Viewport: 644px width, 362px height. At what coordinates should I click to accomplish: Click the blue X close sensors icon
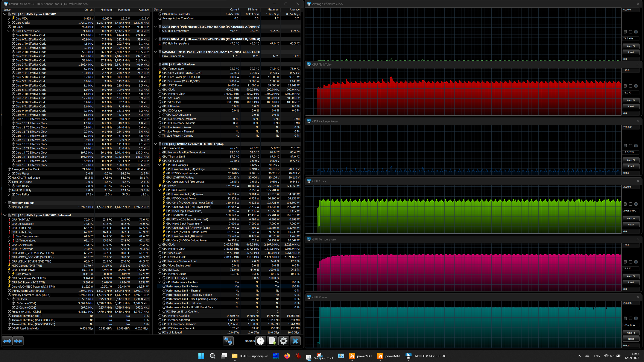[x=295, y=341]
